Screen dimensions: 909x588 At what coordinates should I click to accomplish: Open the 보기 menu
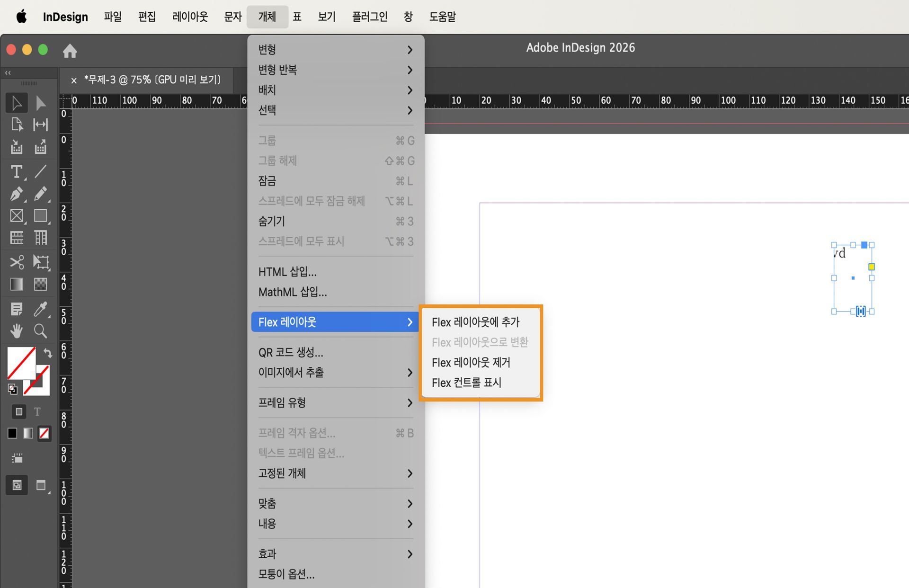(x=326, y=17)
